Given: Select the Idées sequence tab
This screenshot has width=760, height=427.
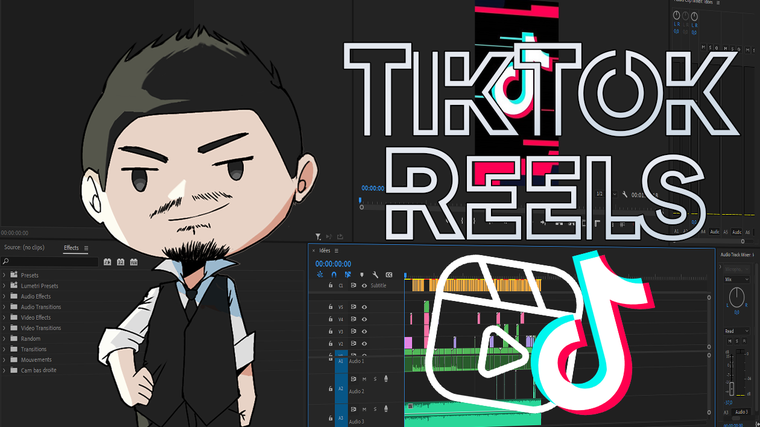Looking at the screenshot, I should click(x=324, y=251).
